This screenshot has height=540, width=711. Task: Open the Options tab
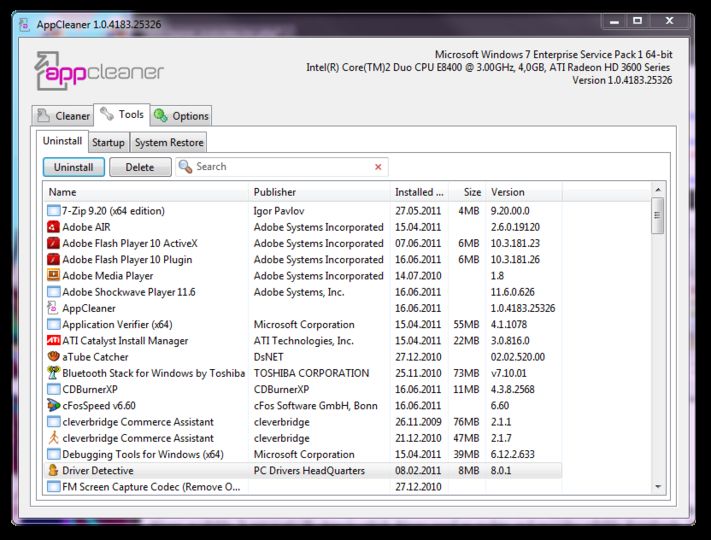tap(181, 116)
